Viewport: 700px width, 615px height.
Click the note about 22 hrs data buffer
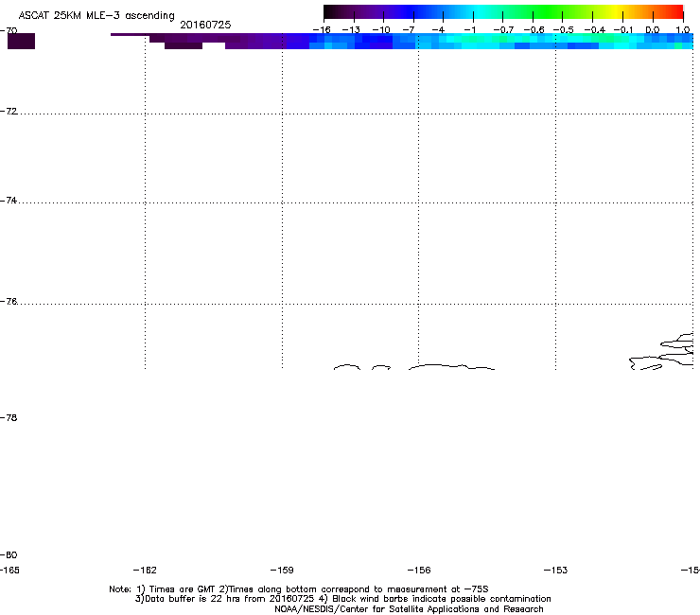pos(342,599)
